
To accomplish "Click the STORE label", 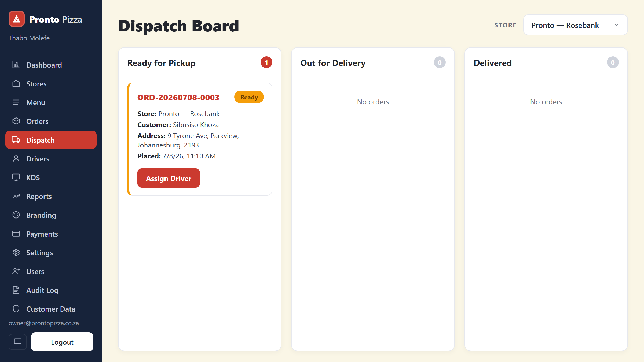I will (505, 25).
